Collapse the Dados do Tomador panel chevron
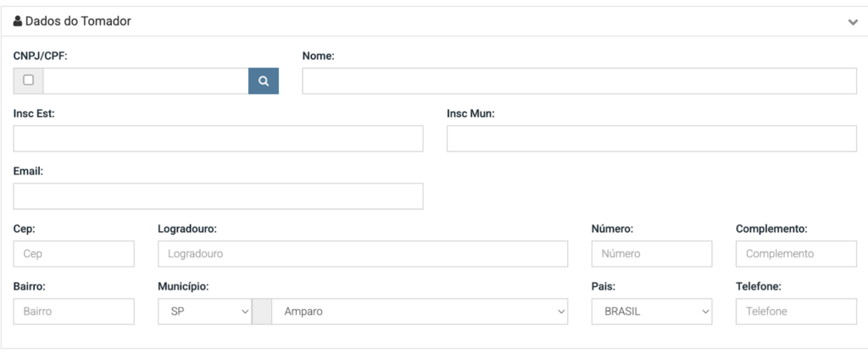The width and height of the screenshot is (868, 353). [853, 22]
